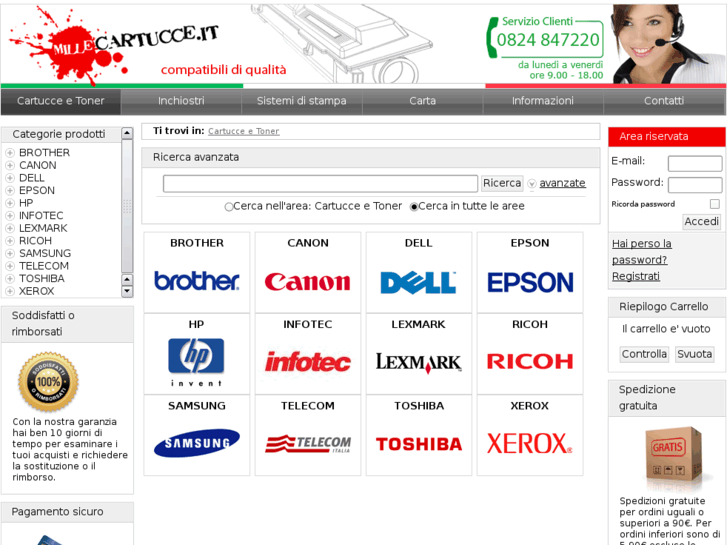
Task: Open the avanzate search options link
Action: (562, 183)
